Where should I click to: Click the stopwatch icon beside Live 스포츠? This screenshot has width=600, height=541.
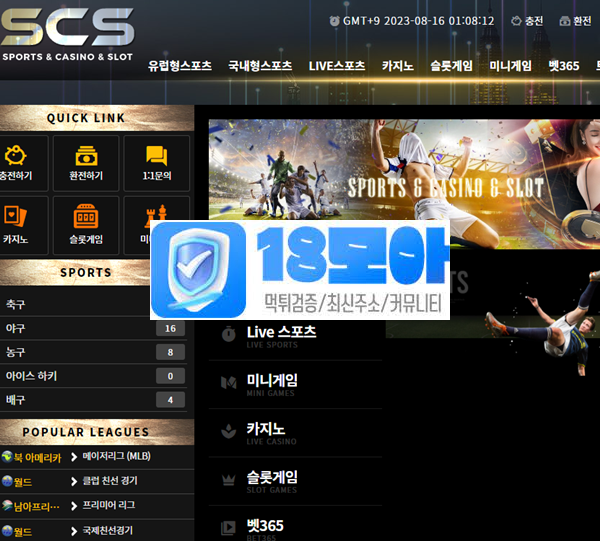tap(229, 334)
